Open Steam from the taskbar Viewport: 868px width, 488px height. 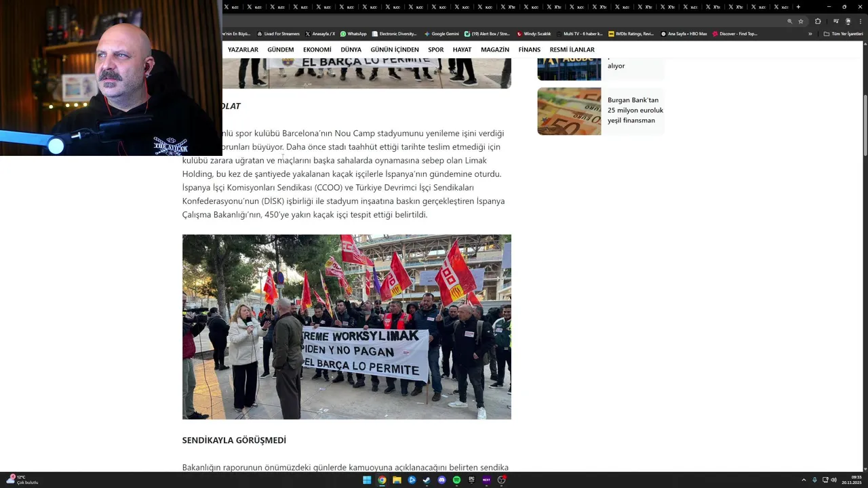point(427,480)
